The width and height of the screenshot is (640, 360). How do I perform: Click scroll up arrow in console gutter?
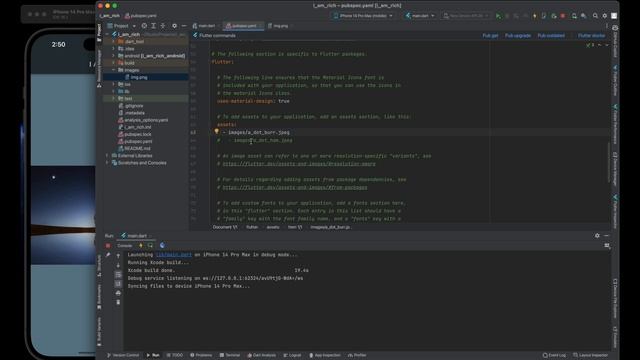tap(118, 256)
